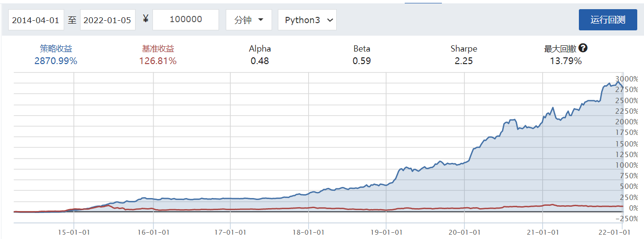Screen dimensions: 644x239
Task: Toggle the 策略收益 series label
Action: tap(56, 49)
